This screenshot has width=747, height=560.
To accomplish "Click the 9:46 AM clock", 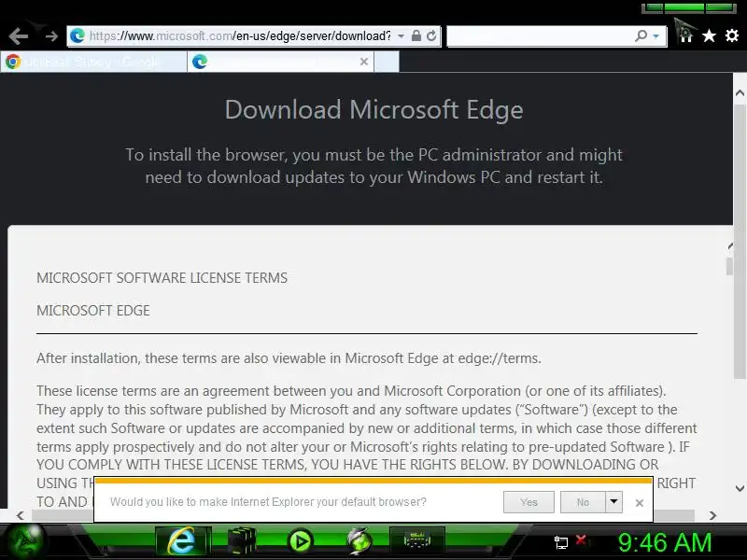I will (665, 542).
